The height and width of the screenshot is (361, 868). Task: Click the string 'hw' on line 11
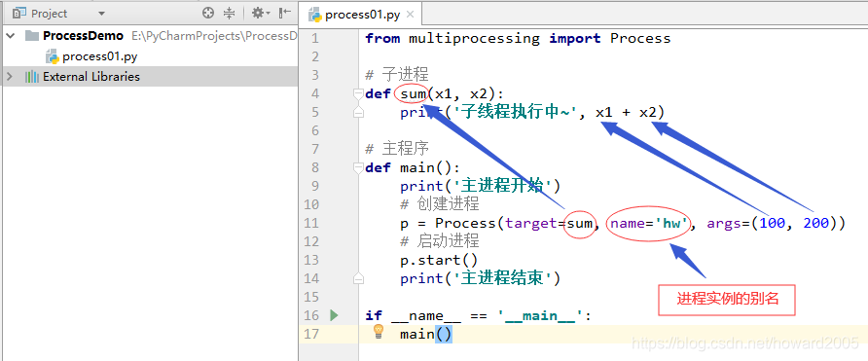click(x=671, y=223)
